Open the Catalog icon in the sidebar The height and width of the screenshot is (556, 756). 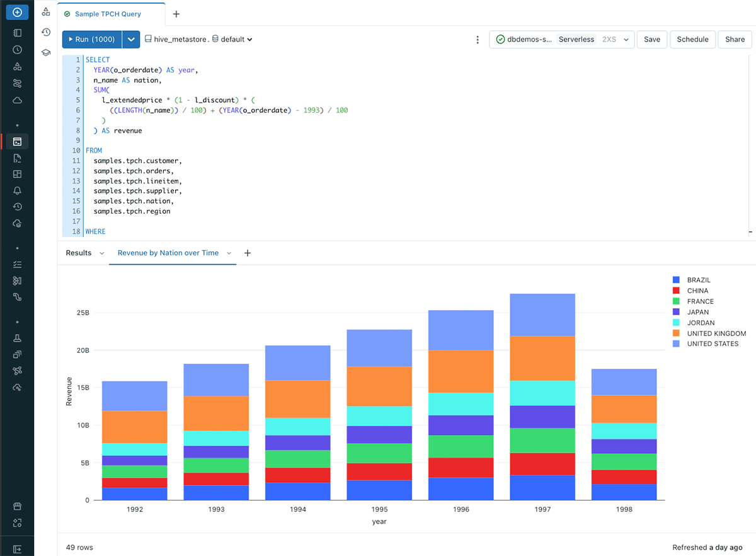point(18,66)
